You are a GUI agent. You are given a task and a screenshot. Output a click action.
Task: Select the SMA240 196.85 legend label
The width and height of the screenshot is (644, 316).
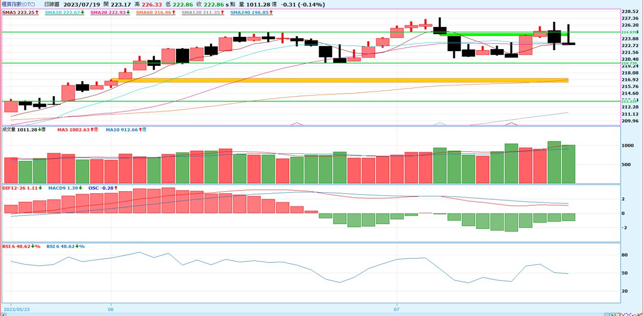pos(251,12)
